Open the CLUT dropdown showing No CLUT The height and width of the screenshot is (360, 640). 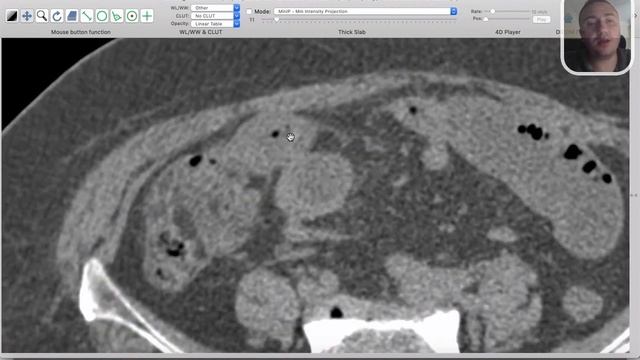click(x=216, y=16)
